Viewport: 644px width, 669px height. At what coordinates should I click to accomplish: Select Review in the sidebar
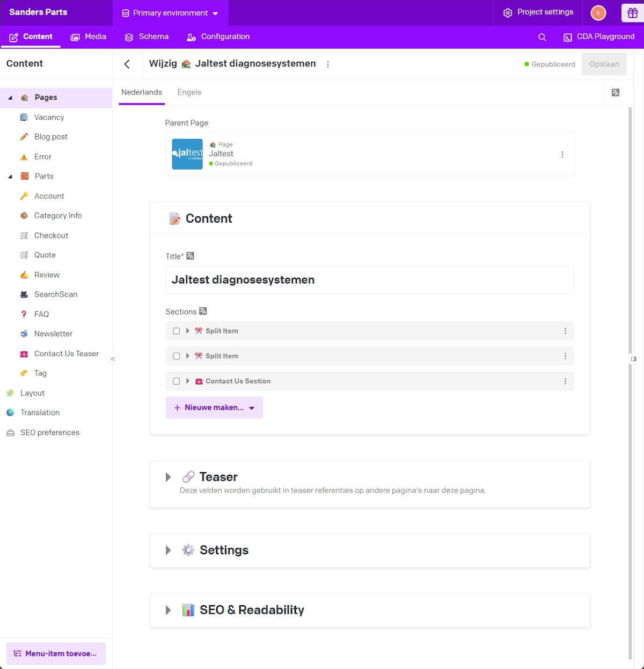(47, 275)
